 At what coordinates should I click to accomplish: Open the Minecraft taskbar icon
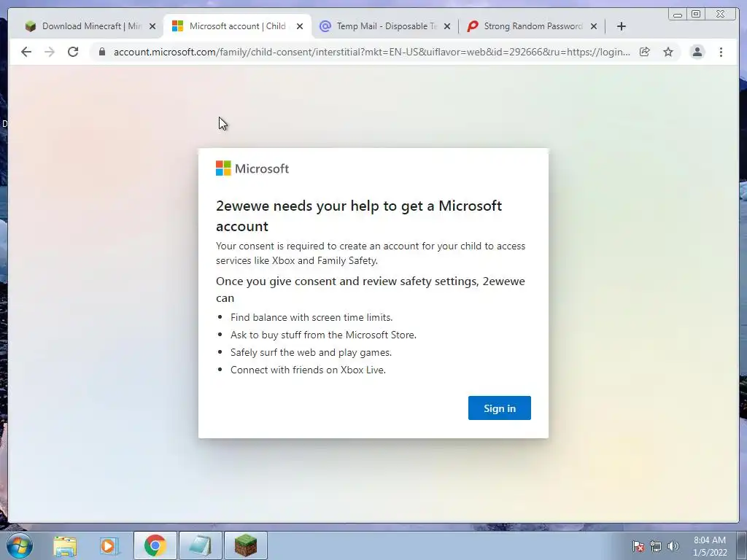pyautogui.click(x=245, y=545)
